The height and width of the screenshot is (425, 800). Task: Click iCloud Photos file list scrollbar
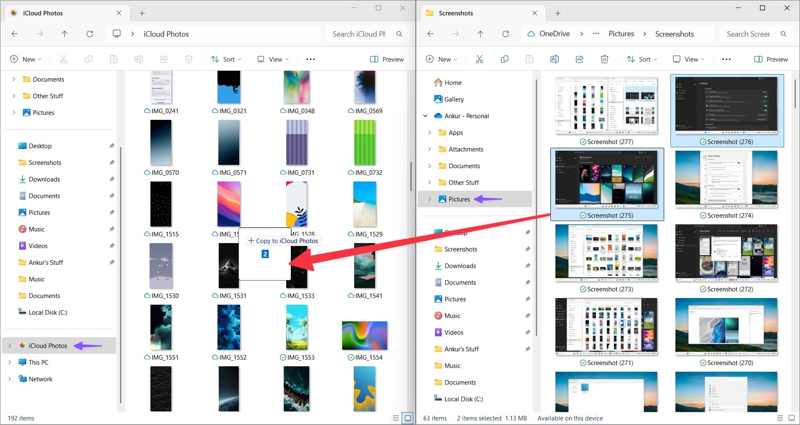(411, 176)
